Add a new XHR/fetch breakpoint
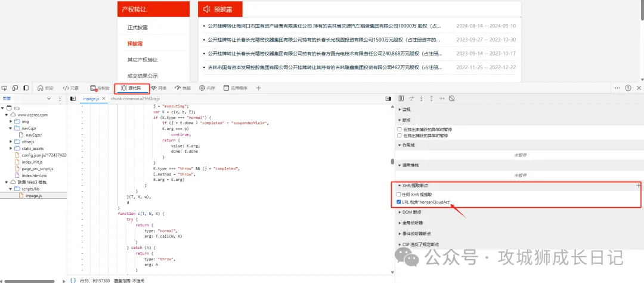644x283 pixels. [639, 186]
